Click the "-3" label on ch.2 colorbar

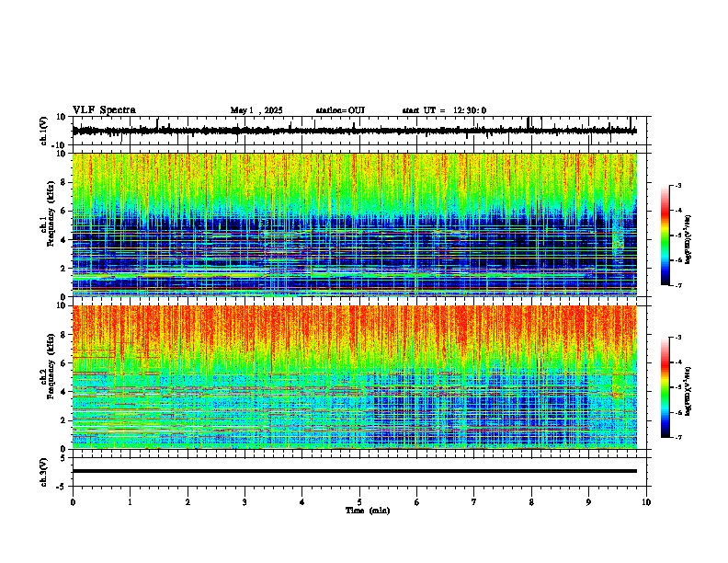coord(678,338)
